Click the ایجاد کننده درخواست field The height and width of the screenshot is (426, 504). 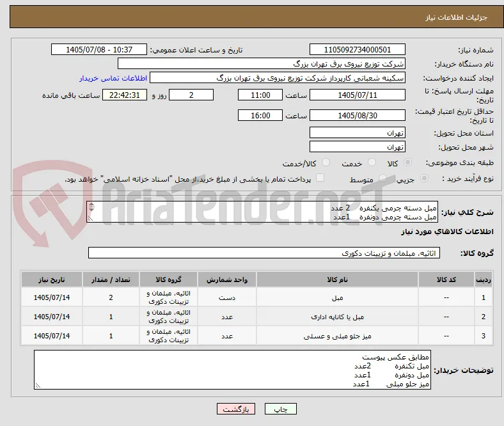click(x=278, y=78)
